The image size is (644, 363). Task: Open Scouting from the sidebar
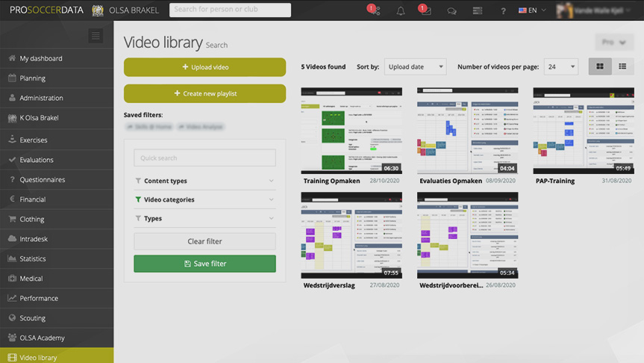(33, 318)
